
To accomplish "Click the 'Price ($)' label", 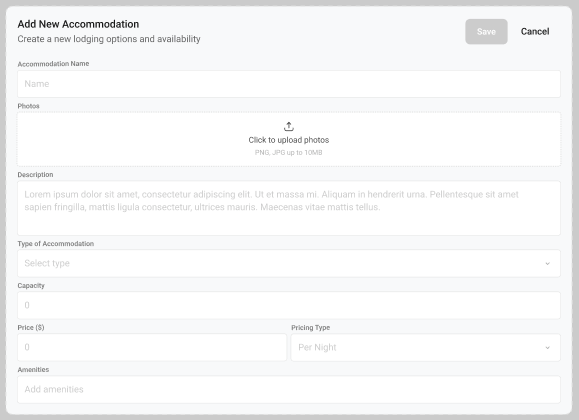I will 31,328.
